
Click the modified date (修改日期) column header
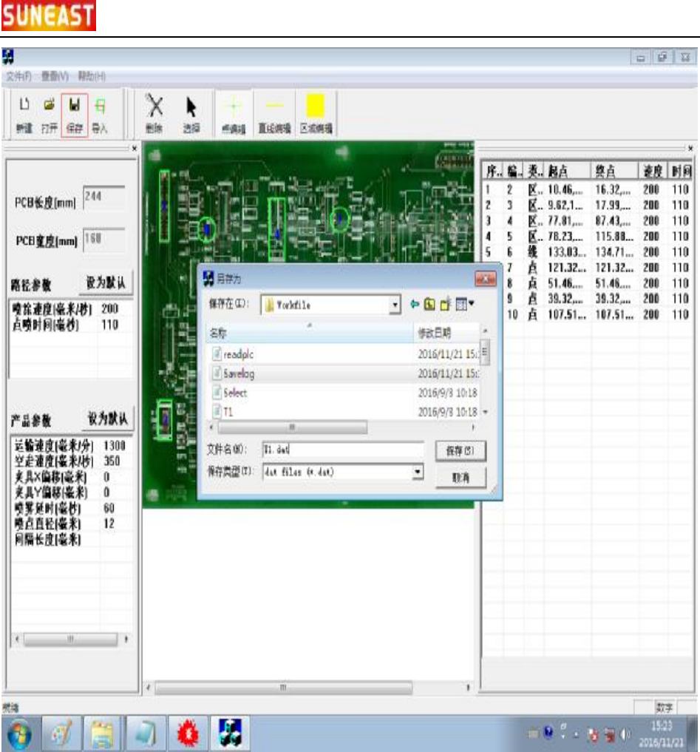pos(446,333)
